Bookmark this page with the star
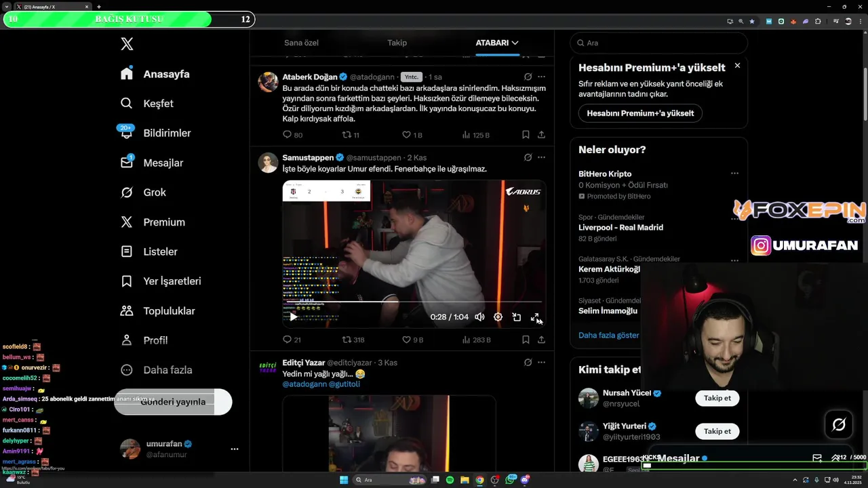The width and height of the screenshot is (868, 488). point(752,21)
